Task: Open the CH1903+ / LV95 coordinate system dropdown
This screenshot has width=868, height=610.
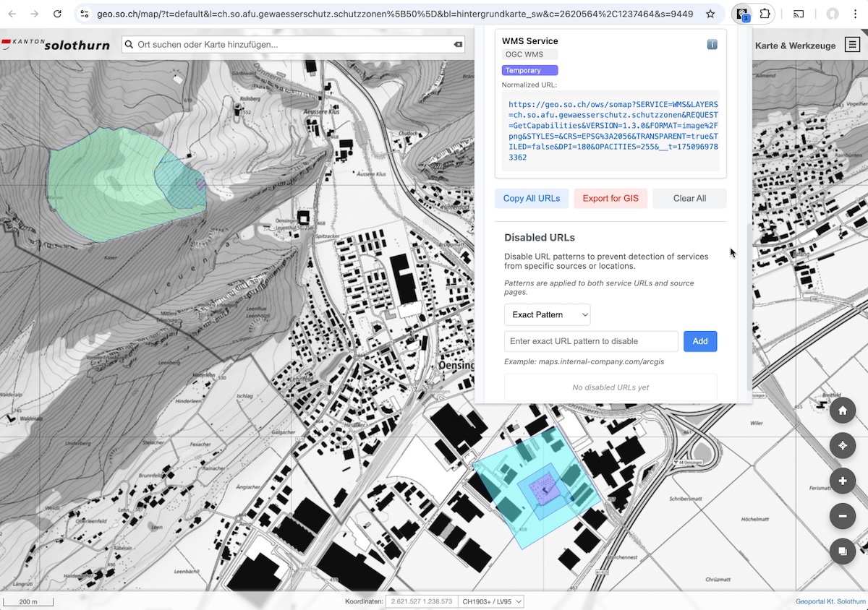Action: coord(491,601)
